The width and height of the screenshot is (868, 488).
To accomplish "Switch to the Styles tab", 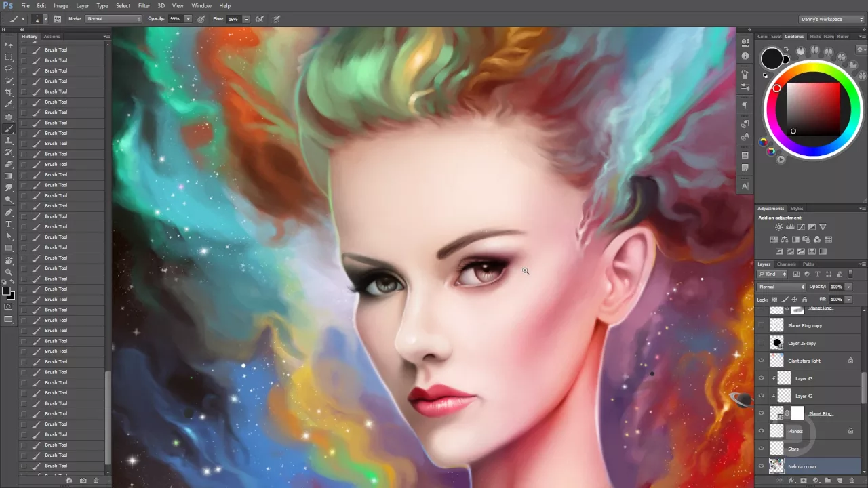I will pyautogui.click(x=797, y=208).
